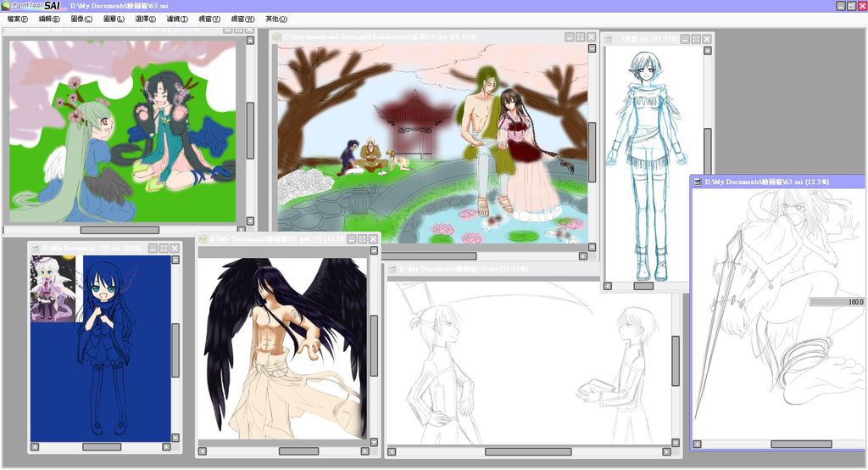The width and height of the screenshot is (868, 470).
Task: Click reference chibi thumbnail in 35.sai canvas
Action: pyautogui.click(x=53, y=288)
